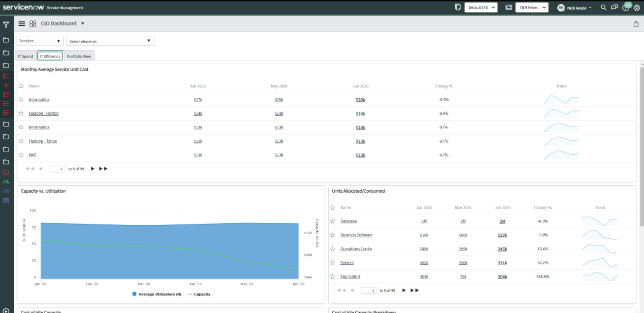Toggle star for the Operations Center row
Screen dimensions: 644x313
click(333, 249)
